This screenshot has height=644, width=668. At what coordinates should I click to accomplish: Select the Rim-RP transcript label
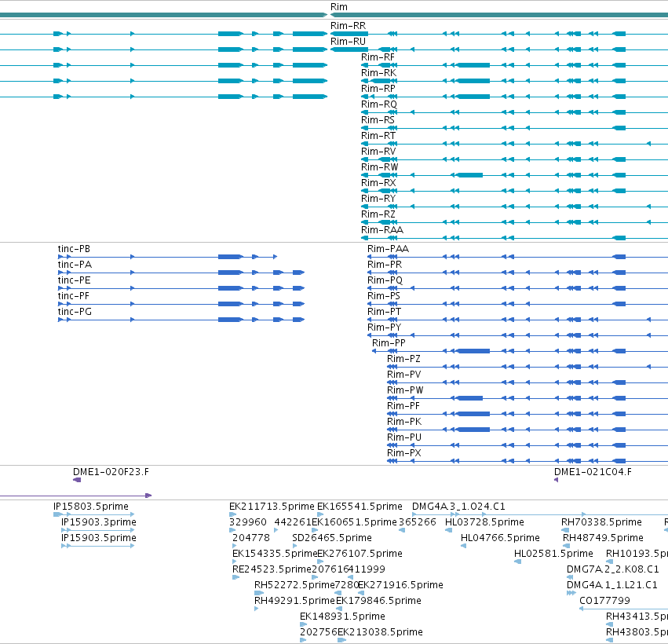[378, 89]
